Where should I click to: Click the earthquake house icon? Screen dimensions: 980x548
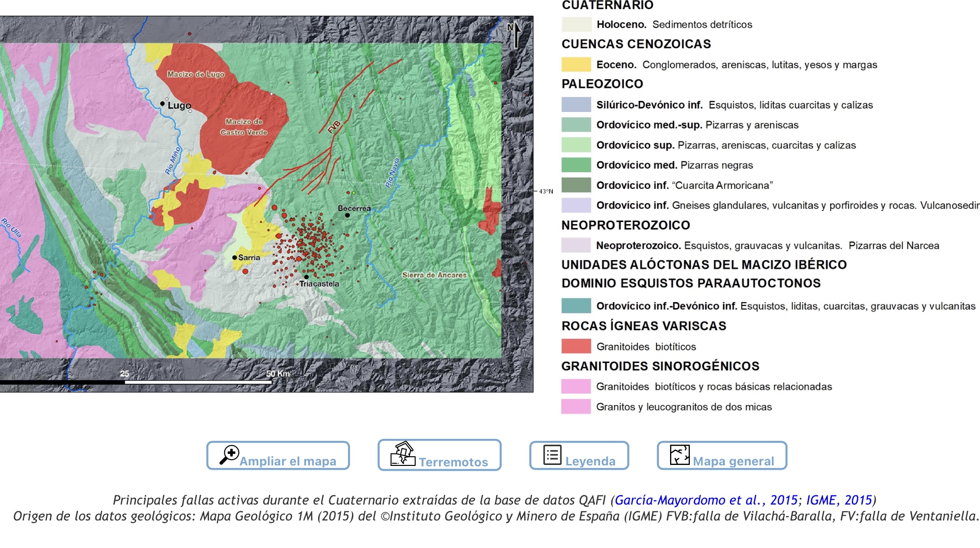point(403,454)
